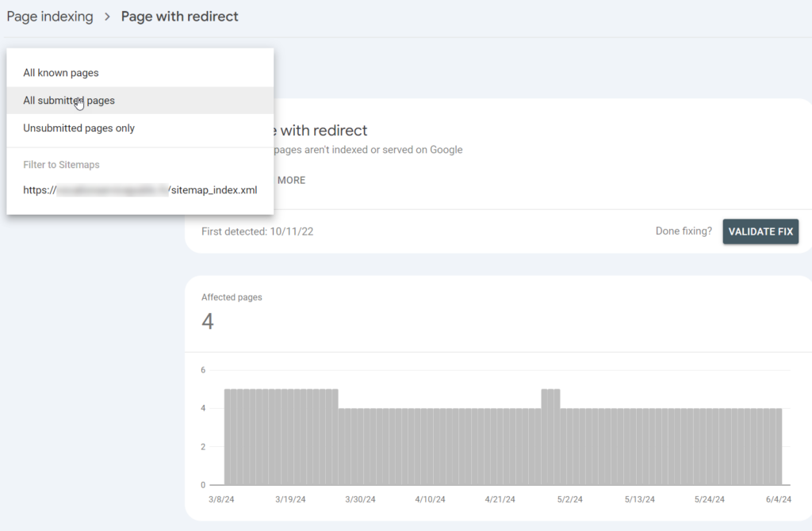This screenshot has width=812, height=531.
Task: Click the affected pages count 4
Action: [x=208, y=322]
